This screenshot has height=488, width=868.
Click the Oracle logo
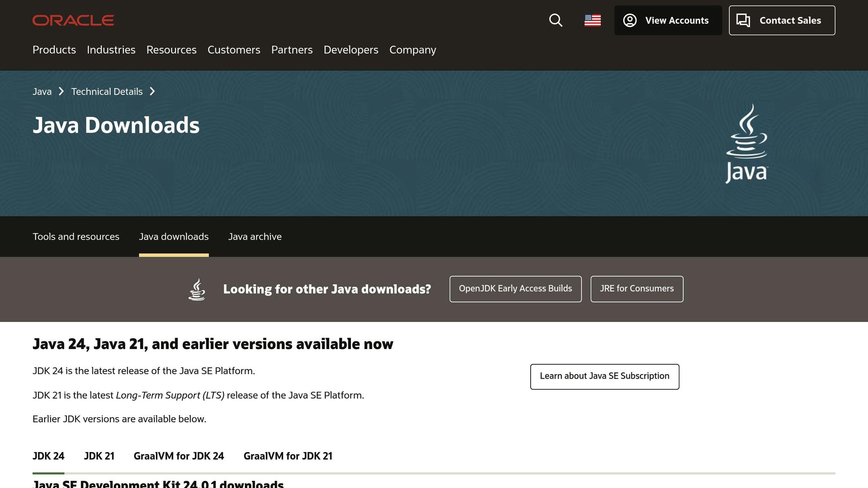[73, 20]
